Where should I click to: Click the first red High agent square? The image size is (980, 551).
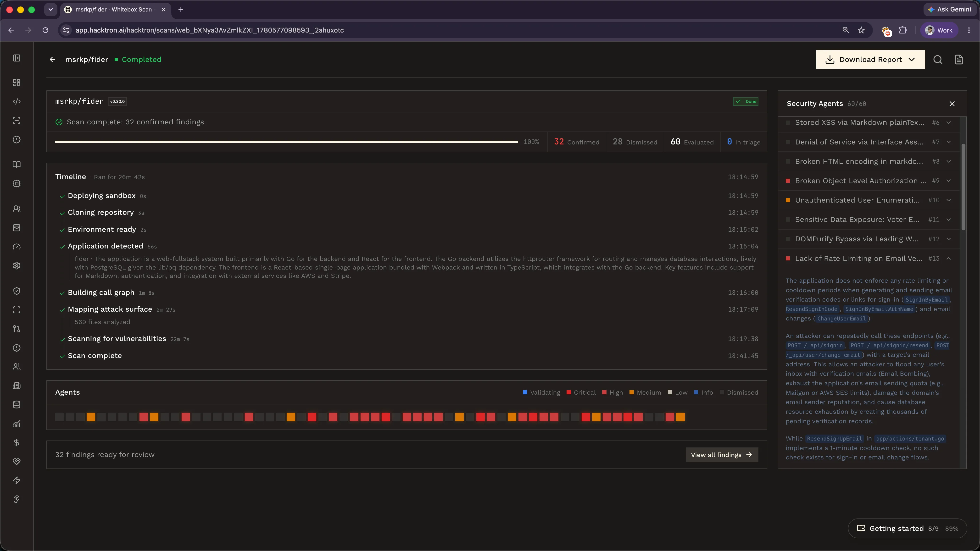coord(143,417)
